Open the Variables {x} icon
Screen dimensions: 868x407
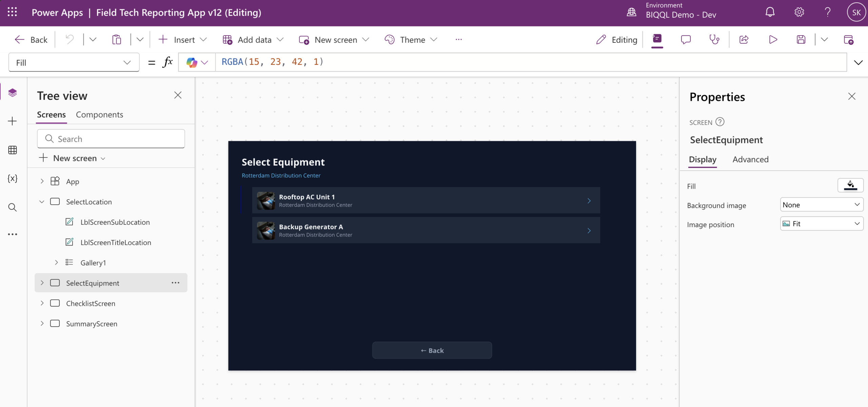[x=13, y=179]
